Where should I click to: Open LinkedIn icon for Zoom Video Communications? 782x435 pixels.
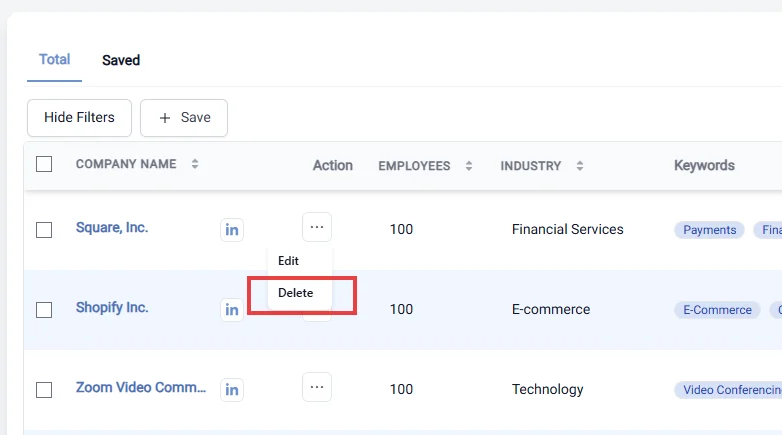click(x=232, y=390)
